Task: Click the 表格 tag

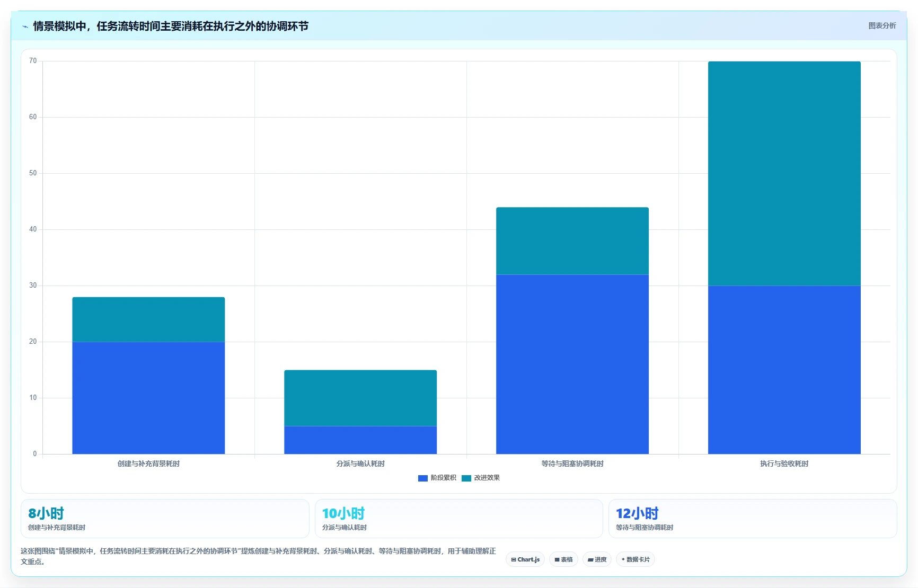Action: pos(563,559)
